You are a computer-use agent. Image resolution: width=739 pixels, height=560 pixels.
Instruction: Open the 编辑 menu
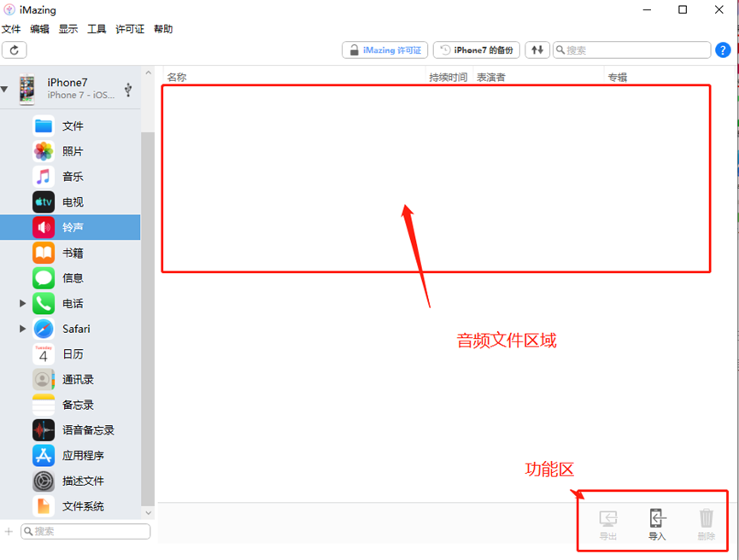[x=39, y=29]
